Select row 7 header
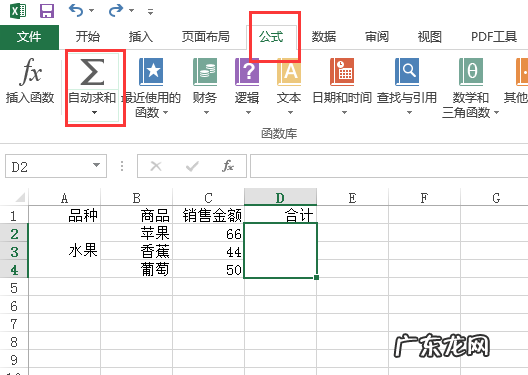Viewport: 528px width, 375px height. coord(14,323)
